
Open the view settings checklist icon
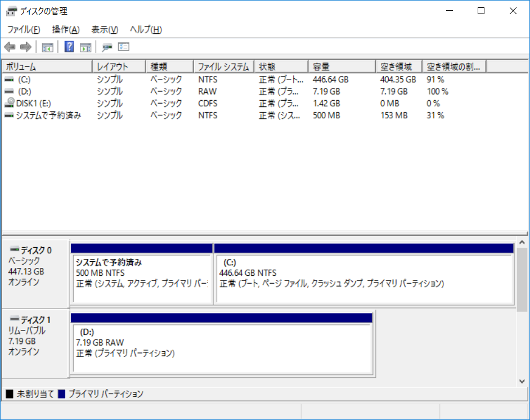click(x=124, y=47)
